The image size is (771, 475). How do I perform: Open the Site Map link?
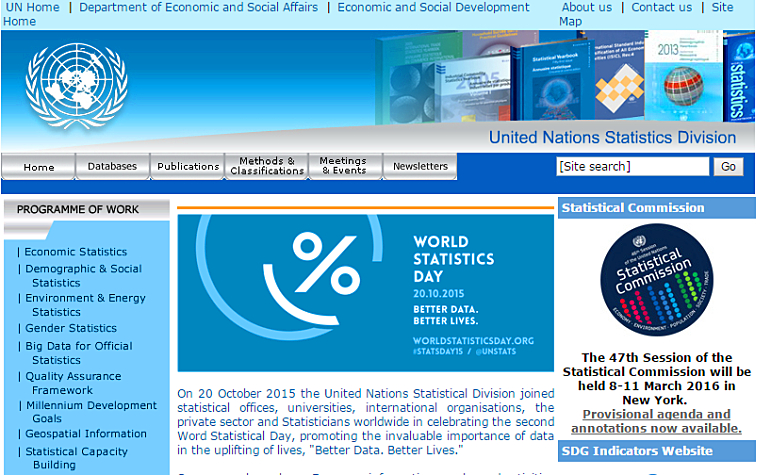click(x=722, y=7)
